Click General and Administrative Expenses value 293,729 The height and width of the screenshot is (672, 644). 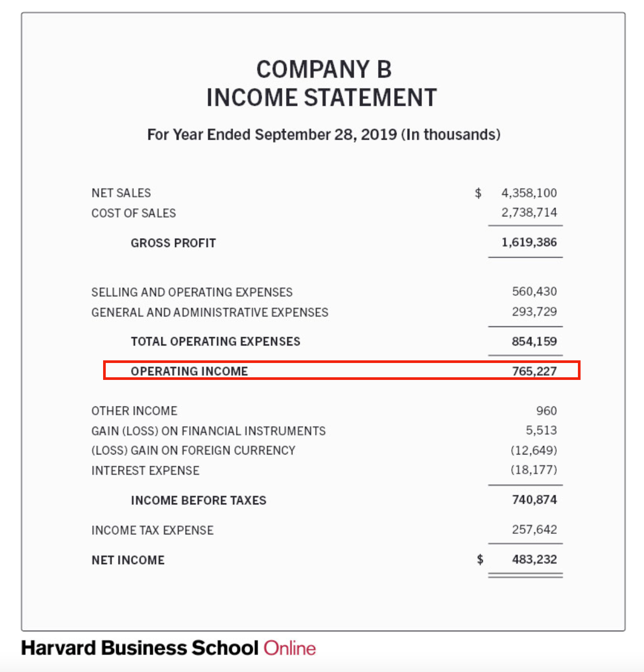tap(535, 312)
